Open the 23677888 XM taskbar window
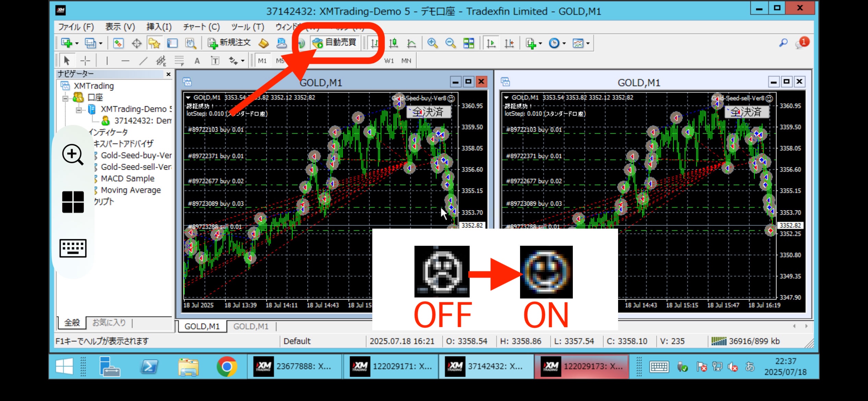This screenshot has height=401, width=868. click(294, 366)
